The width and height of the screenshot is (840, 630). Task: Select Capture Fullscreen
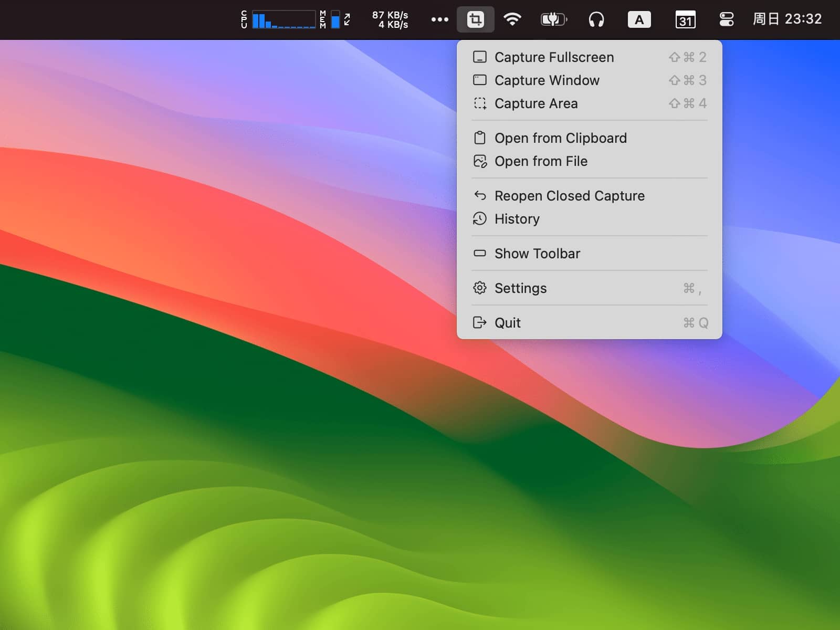point(554,57)
